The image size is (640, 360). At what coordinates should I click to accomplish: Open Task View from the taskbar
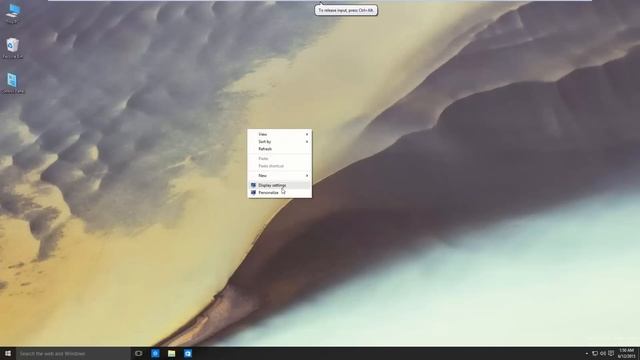point(139,353)
